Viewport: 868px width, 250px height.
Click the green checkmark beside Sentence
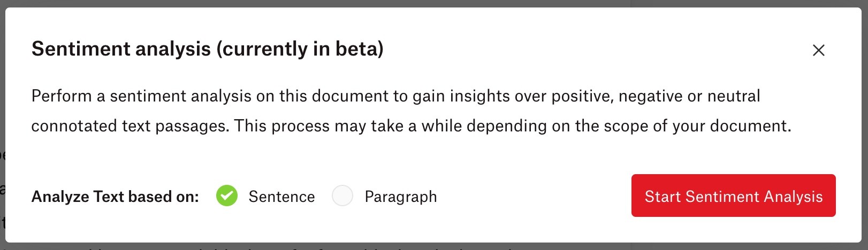point(227,196)
